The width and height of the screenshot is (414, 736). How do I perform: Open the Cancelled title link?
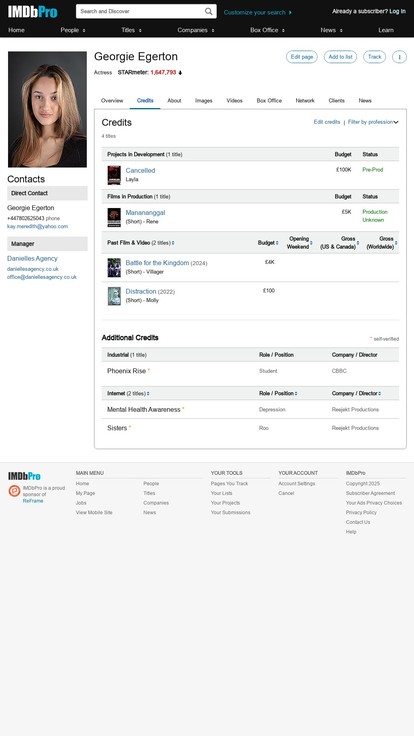[x=140, y=170]
